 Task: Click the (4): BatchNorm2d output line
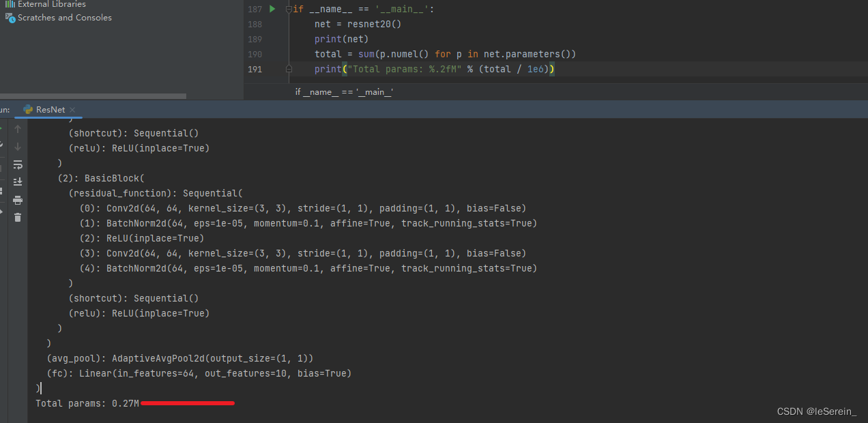[x=308, y=268]
